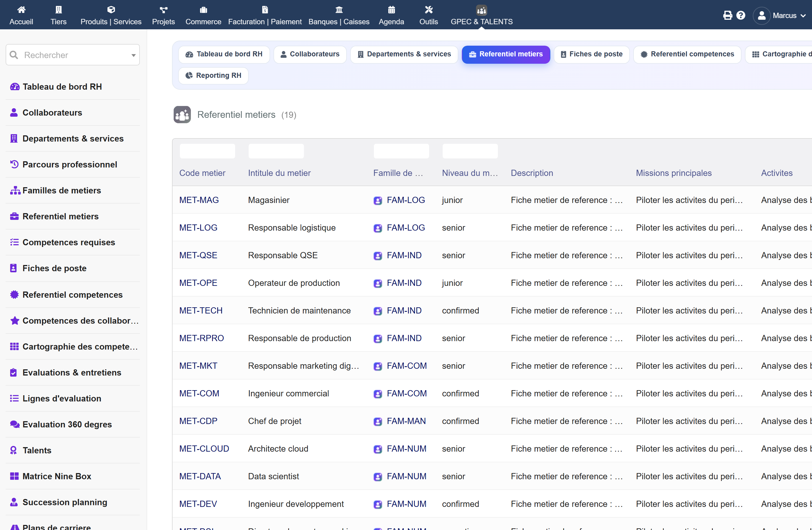Open the Referentiel competences tab

pyautogui.click(x=687, y=54)
